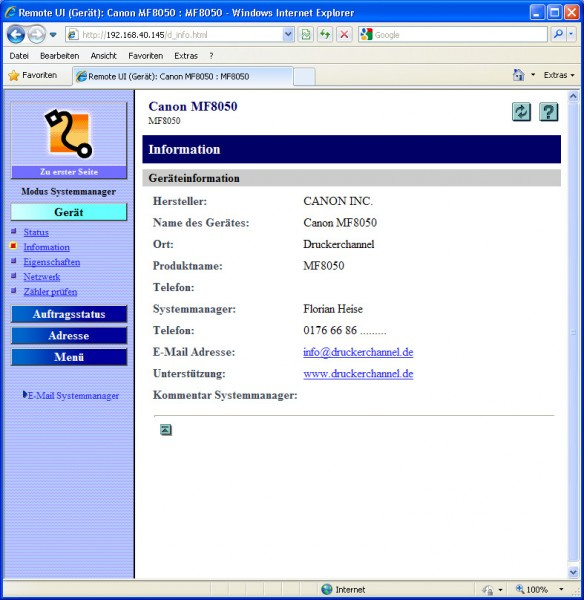Open the Information sidebar link
The width and height of the screenshot is (584, 600).
tap(46, 247)
